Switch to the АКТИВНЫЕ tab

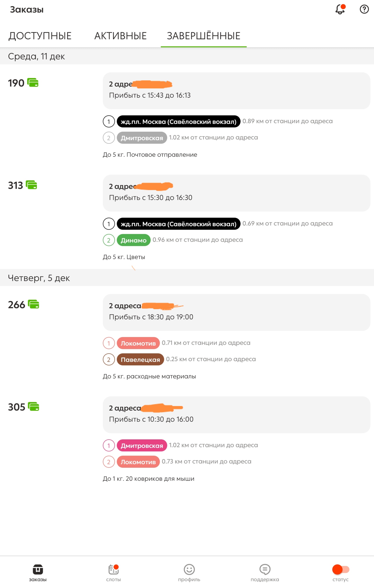click(x=120, y=36)
